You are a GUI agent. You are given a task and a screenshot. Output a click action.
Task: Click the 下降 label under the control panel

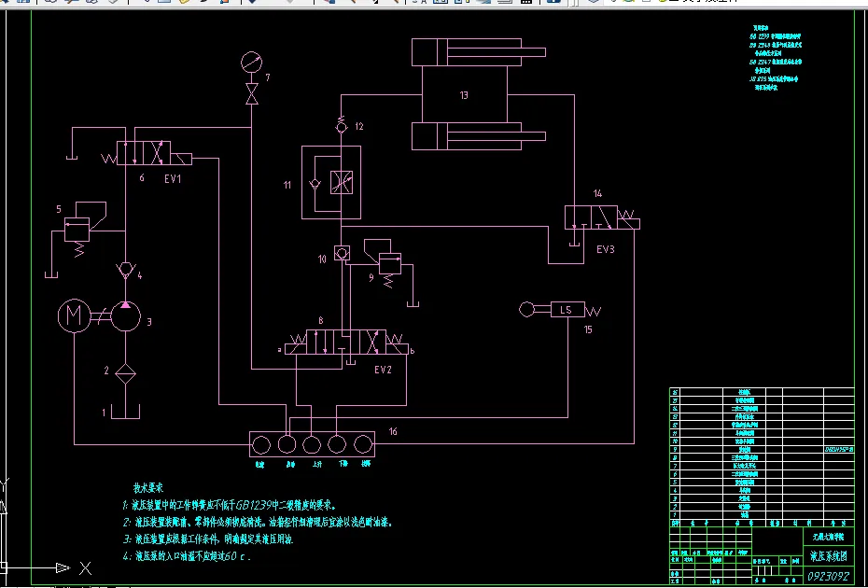click(343, 465)
